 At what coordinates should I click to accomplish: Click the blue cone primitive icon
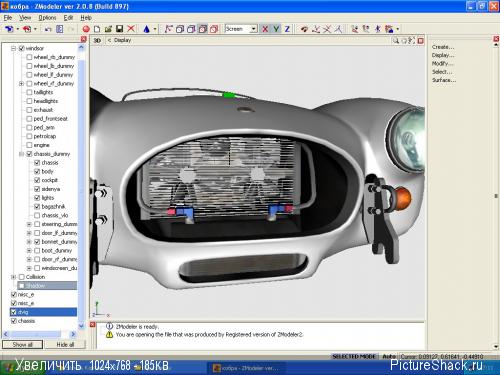pyautogui.click(x=146, y=29)
